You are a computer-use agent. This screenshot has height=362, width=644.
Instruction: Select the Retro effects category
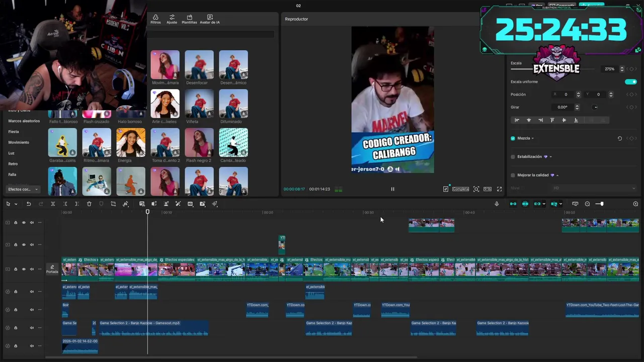[x=13, y=164]
